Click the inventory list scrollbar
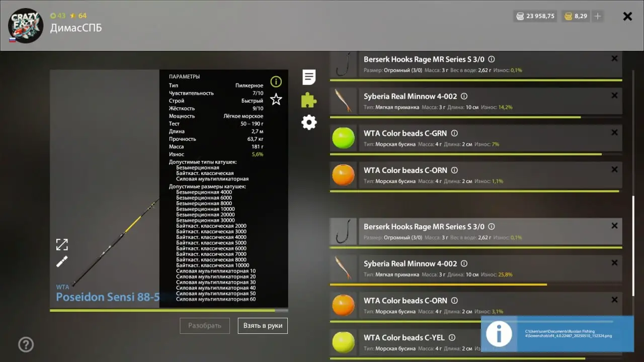 point(633,245)
